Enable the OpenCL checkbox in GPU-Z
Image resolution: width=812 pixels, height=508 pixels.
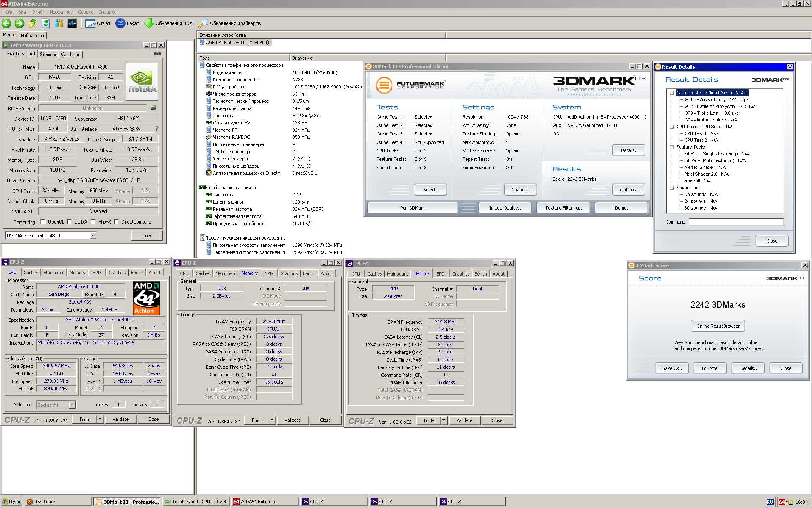43,222
